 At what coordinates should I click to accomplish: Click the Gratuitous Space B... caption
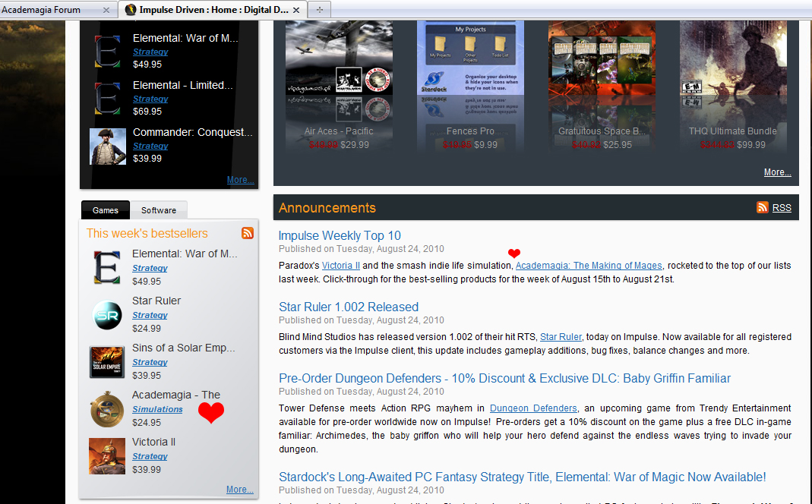click(x=602, y=131)
